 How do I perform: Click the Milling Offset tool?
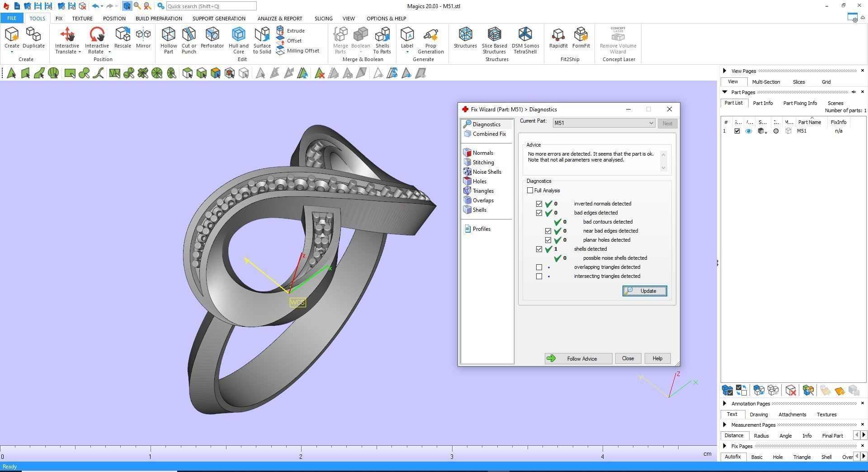298,51
